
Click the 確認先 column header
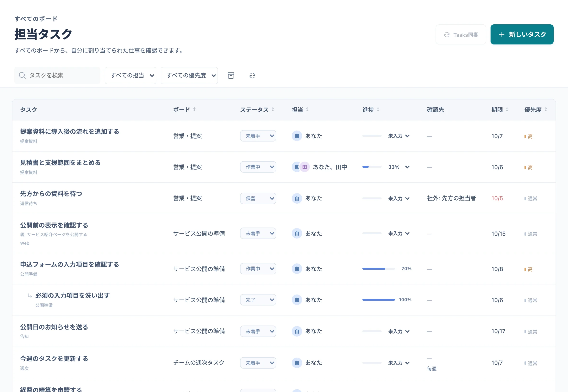tap(435, 110)
